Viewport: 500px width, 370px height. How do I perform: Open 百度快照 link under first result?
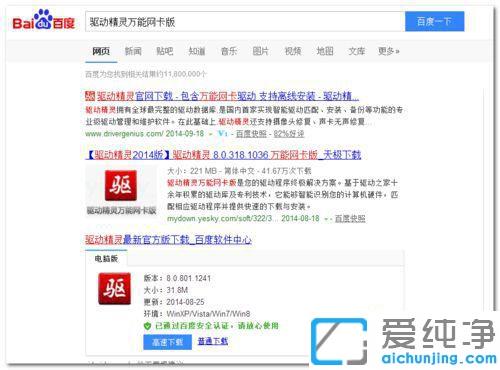click(x=251, y=134)
